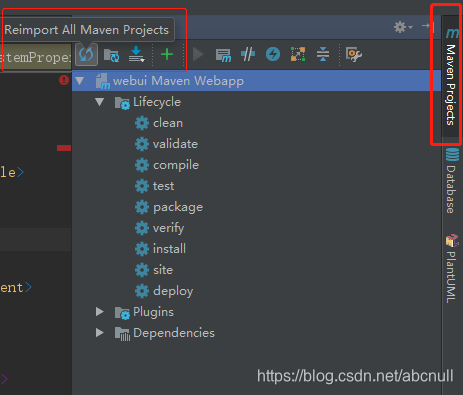
Task: Click Download Sources and Documentation icon
Action: [x=136, y=54]
